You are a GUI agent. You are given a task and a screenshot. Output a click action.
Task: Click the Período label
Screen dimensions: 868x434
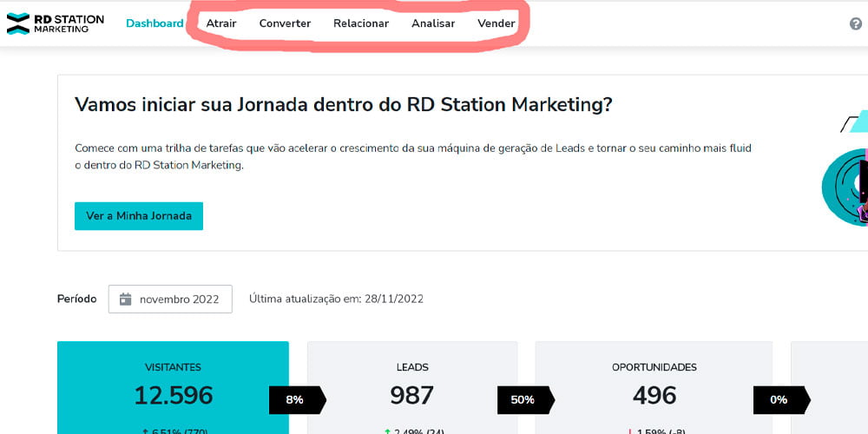(x=77, y=299)
